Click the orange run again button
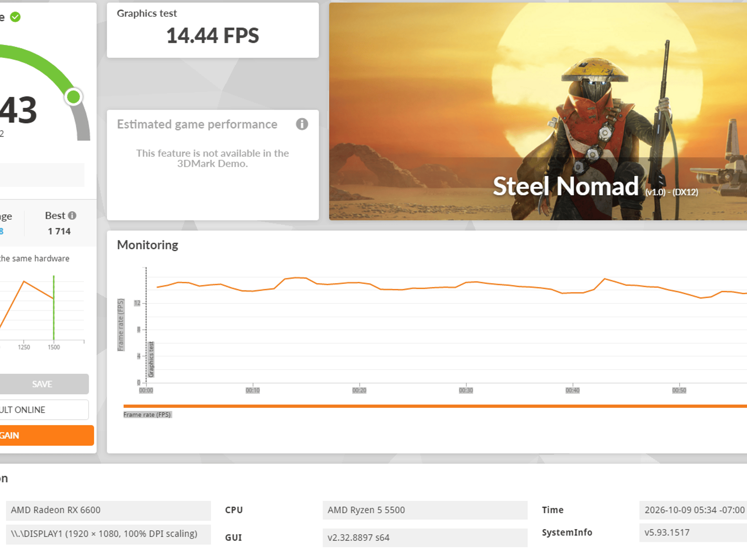The width and height of the screenshot is (747, 560). point(46,435)
